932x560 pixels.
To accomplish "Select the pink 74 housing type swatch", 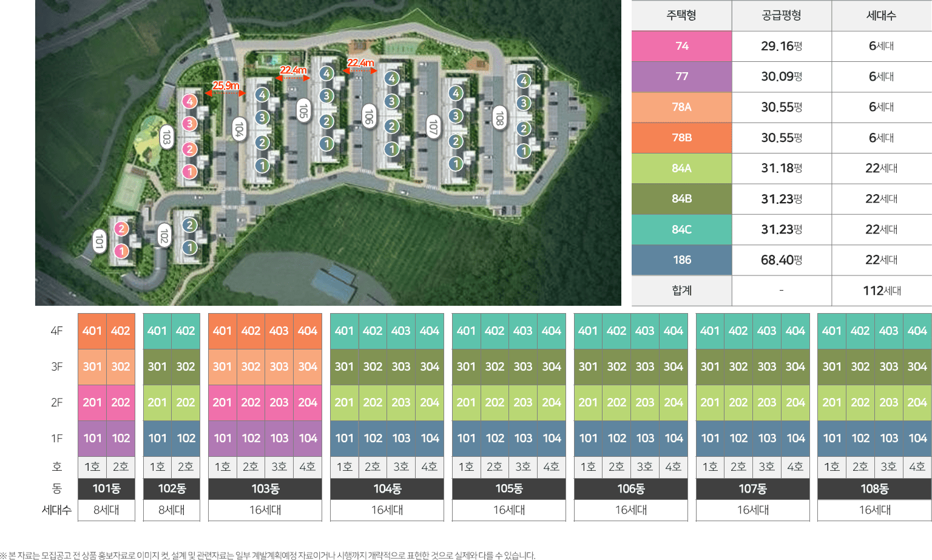I will 681,46.
